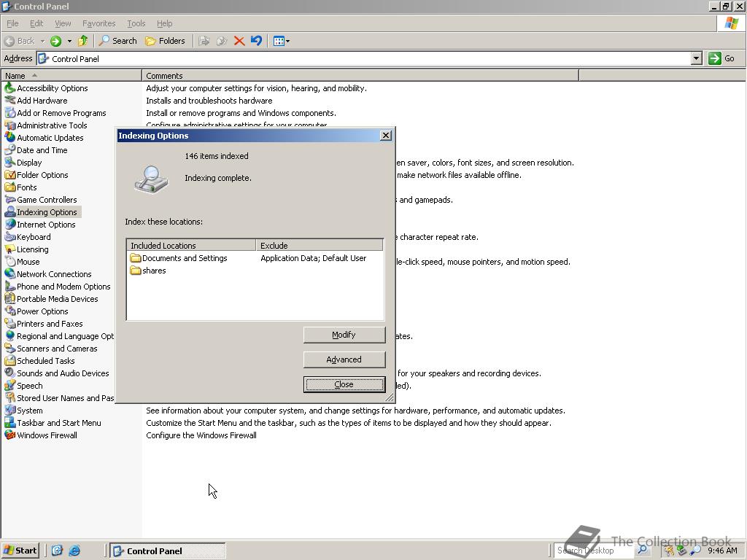This screenshot has height=560, width=747.
Task: Open Fonts folder icon
Action: [10, 187]
